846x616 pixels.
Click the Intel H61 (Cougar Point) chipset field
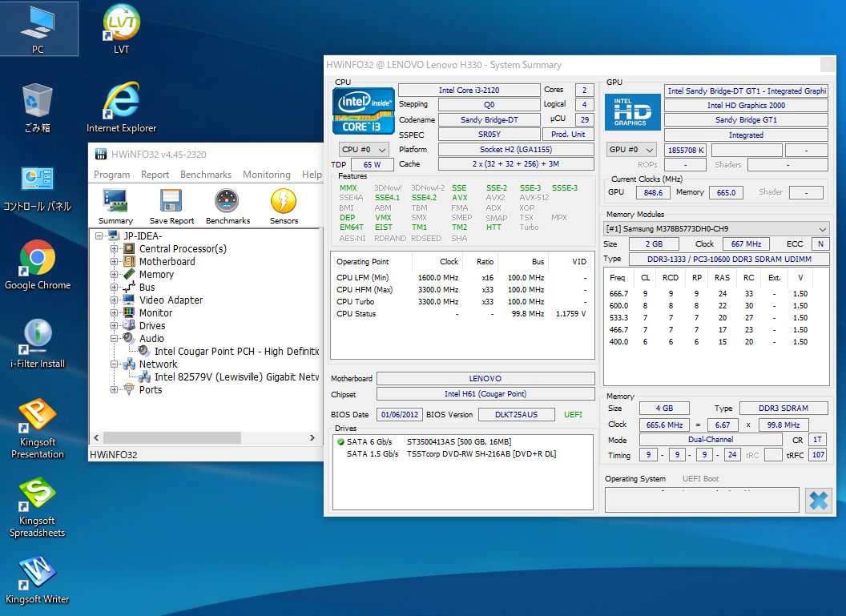(485, 394)
